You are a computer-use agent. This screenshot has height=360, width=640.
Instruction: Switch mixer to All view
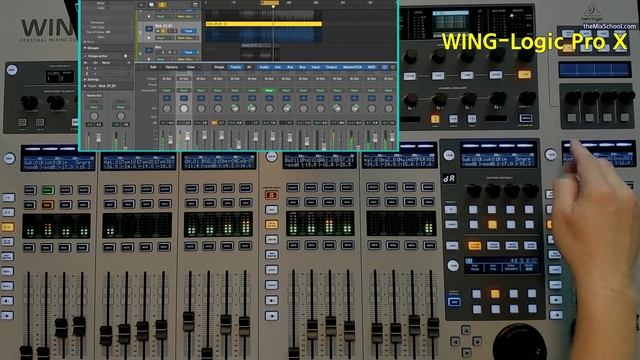249,67
